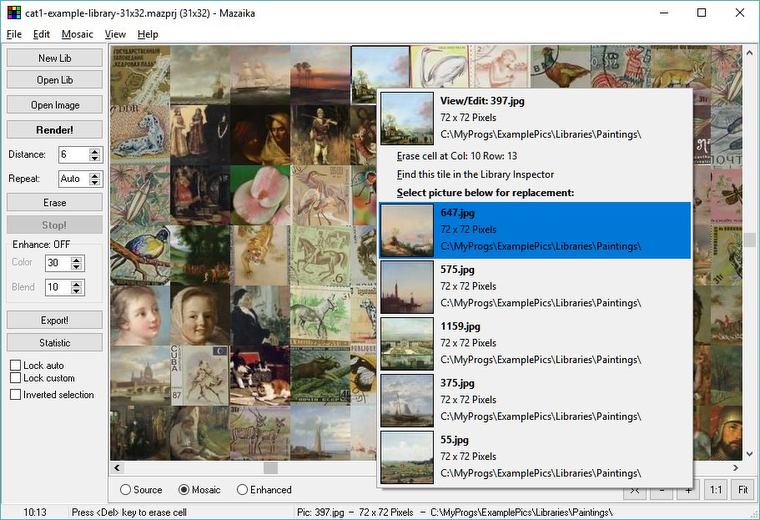Increase Blend value with up arrow

(76, 284)
